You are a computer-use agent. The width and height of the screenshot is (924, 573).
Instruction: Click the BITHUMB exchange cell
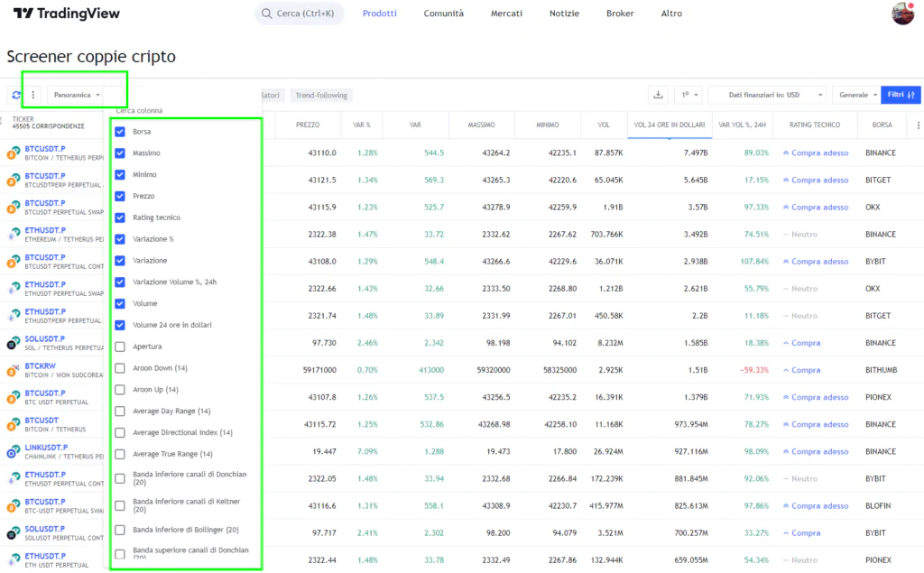coord(881,370)
